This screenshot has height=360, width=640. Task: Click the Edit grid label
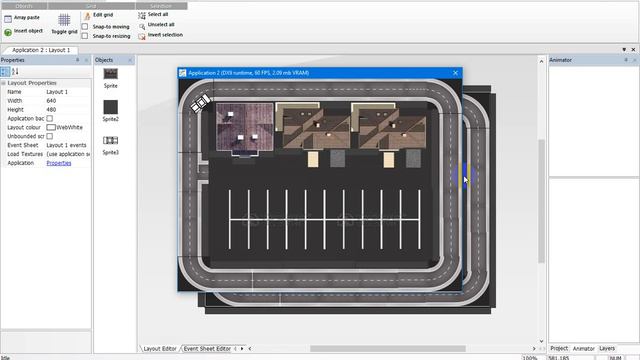point(103,15)
